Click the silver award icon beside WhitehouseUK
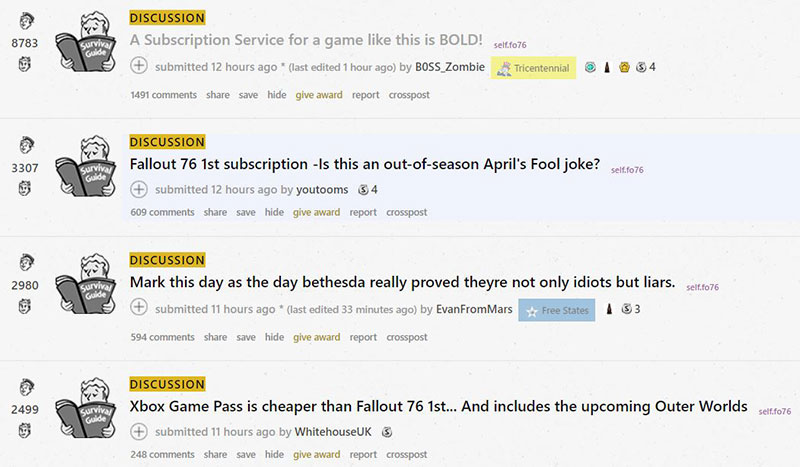800x467 pixels. pyautogui.click(x=387, y=432)
